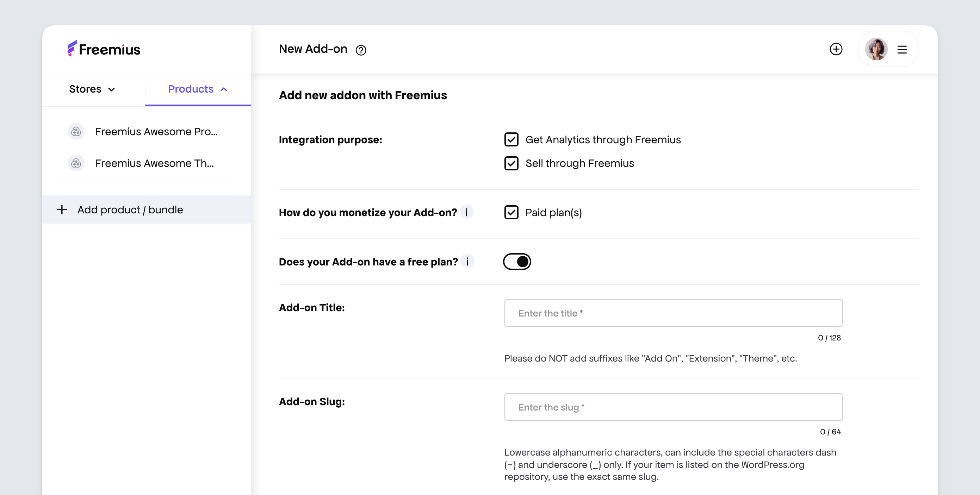Show info for free plan question

click(467, 262)
